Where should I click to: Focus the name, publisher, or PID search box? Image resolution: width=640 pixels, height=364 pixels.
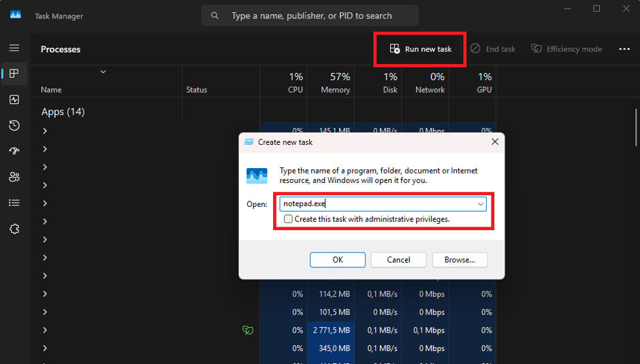click(310, 16)
